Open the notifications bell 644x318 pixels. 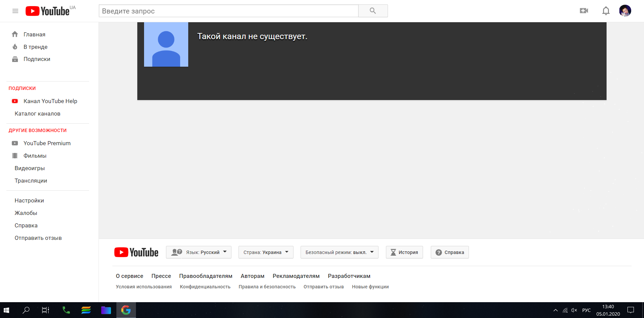pos(606,11)
